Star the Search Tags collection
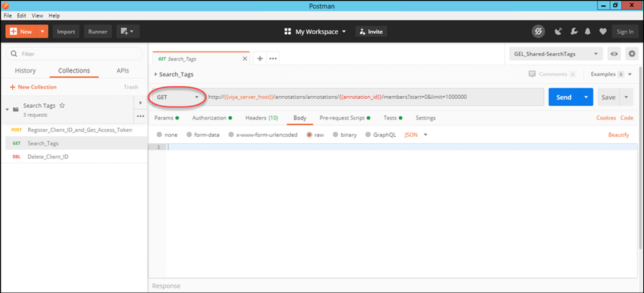 63,106
